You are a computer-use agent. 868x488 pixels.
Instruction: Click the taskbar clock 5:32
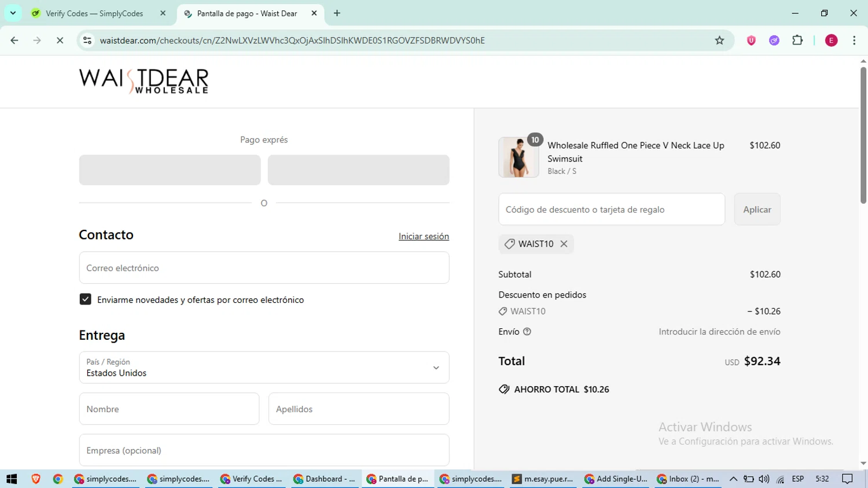(822, 479)
